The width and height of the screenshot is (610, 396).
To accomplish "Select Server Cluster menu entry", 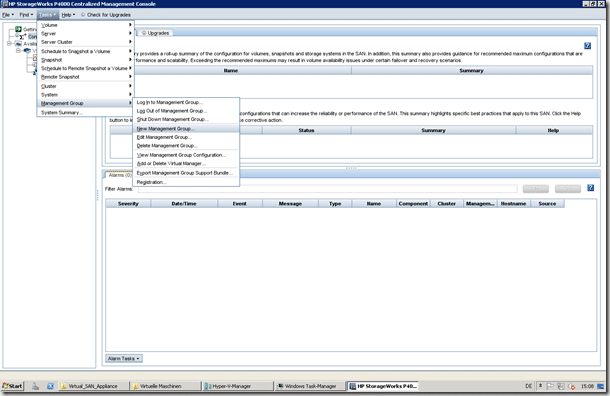I will 85,42.
